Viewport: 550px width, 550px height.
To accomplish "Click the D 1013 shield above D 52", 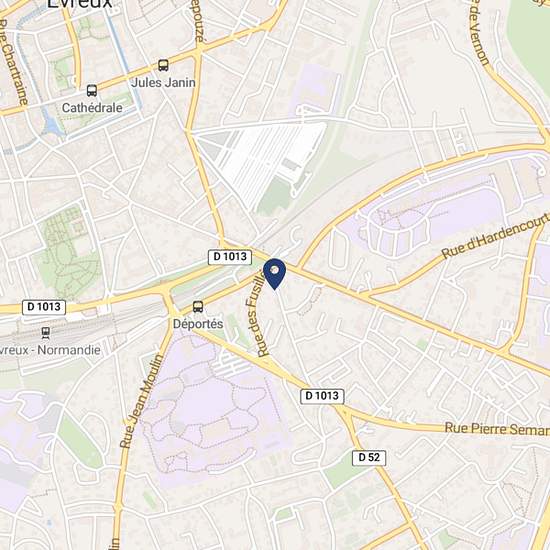I will [x=322, y=396].
